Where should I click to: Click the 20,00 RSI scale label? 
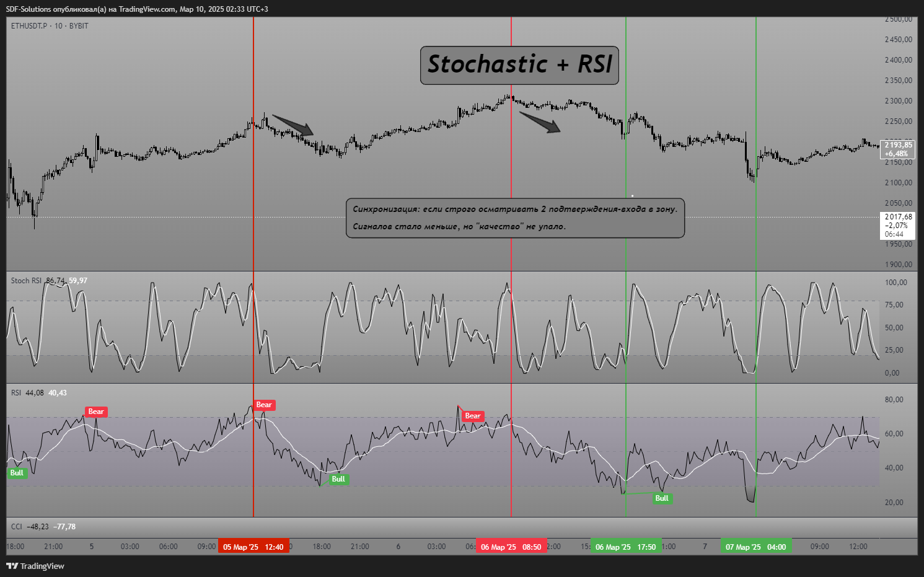[894, 503]
